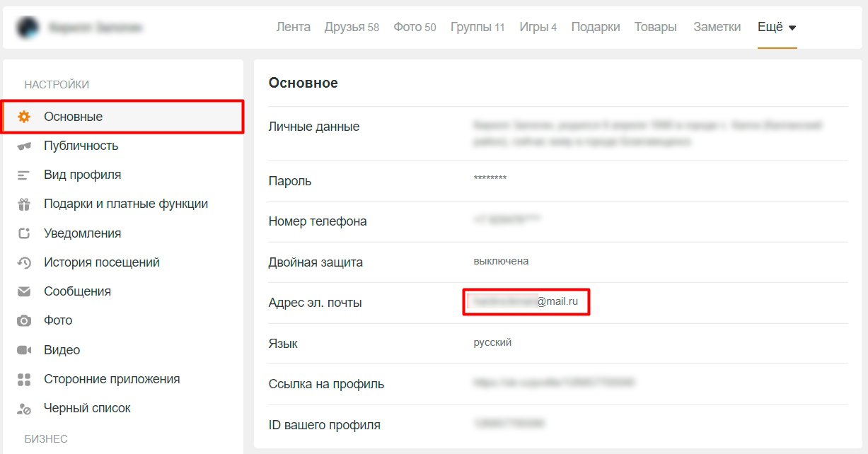The image size is (868, 454).
Task: Click the email address ending in @mail.ru
Action: [x=526, y=302]
